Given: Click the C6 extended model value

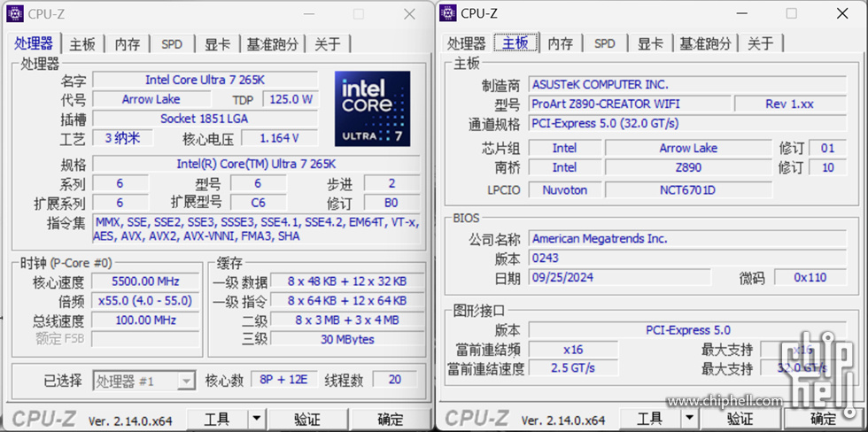Looking at the screenshot, I should click(259, 203).
